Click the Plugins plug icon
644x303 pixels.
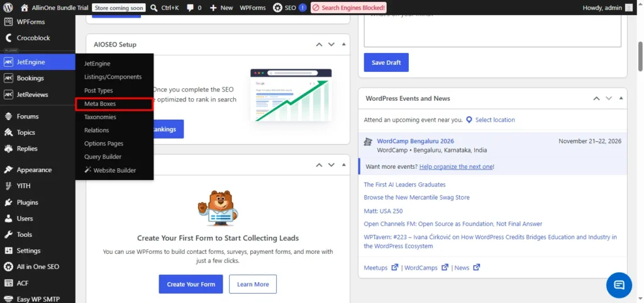point(8,202)
